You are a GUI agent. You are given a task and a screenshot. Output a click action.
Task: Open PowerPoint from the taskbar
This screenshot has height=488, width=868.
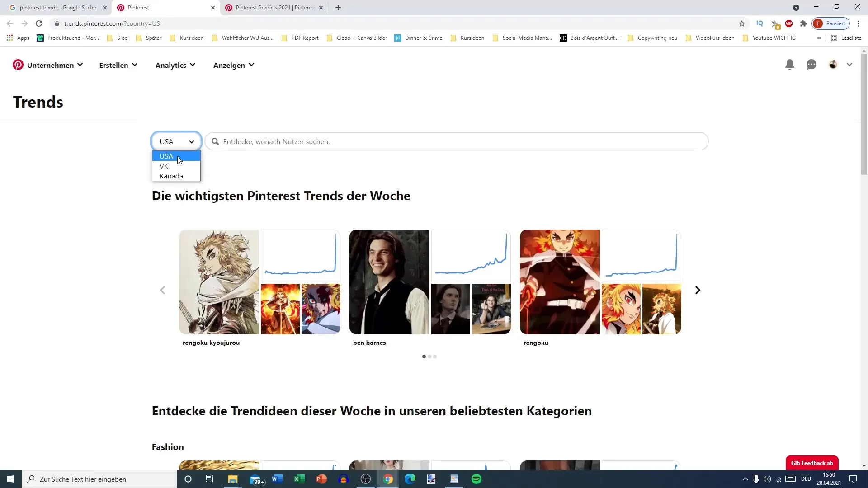pyautogui.click(x=321, y=479)
